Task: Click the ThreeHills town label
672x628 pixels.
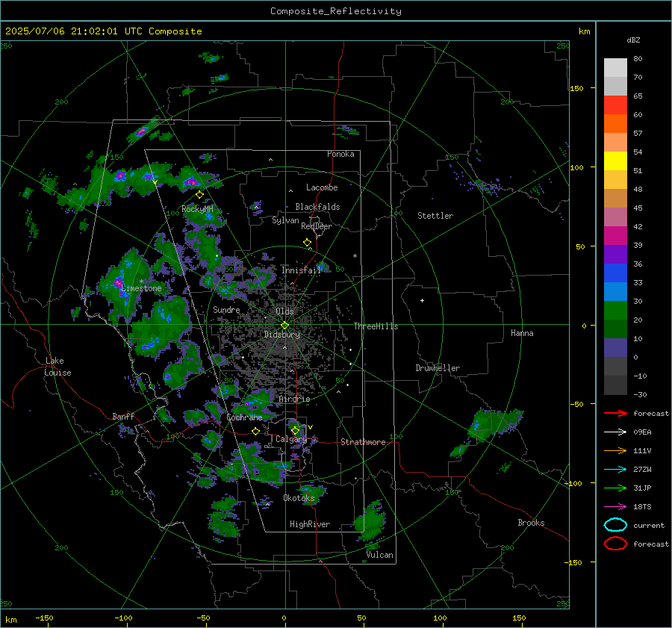Action: tap(376, 326)
